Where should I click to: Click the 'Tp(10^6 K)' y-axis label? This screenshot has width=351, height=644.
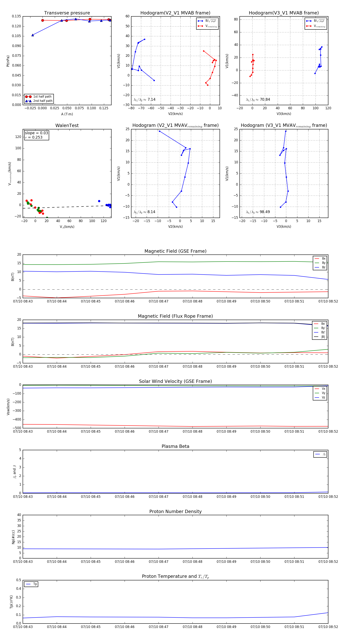[11, 602]
